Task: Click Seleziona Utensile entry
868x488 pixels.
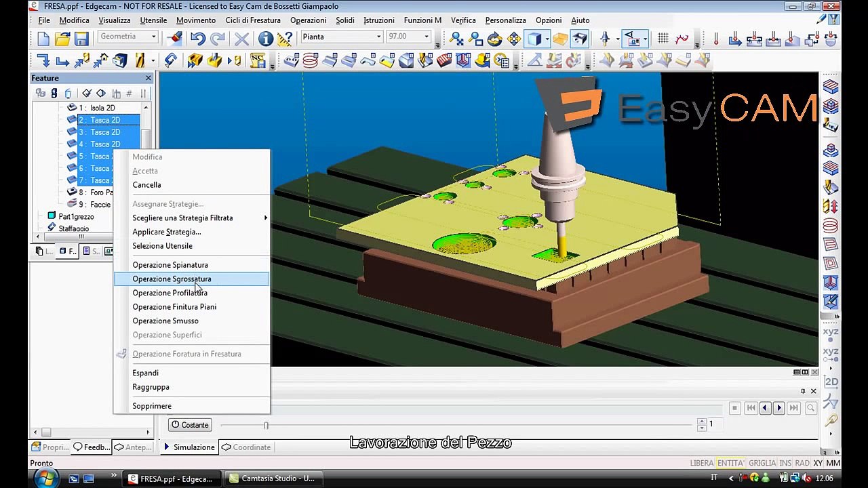Action: (191, 246)
